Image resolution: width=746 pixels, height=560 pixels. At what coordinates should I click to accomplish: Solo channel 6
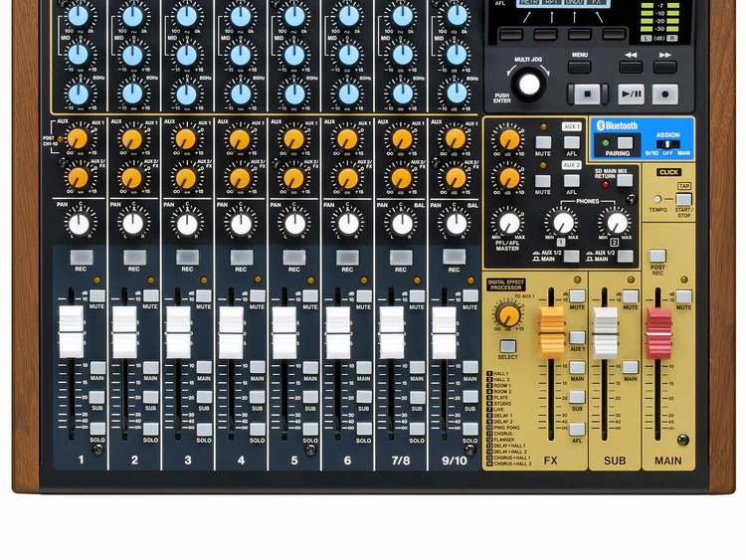coord(364,429)
